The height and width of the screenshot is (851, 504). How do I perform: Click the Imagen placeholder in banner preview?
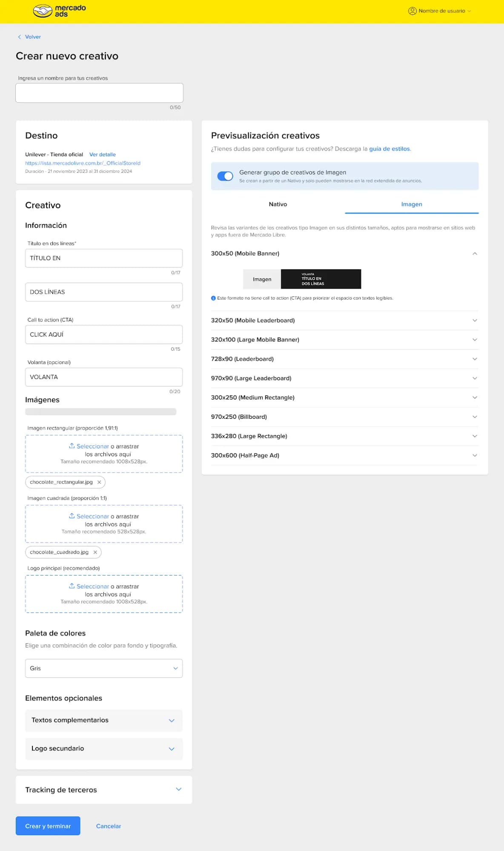click(262, 279)
